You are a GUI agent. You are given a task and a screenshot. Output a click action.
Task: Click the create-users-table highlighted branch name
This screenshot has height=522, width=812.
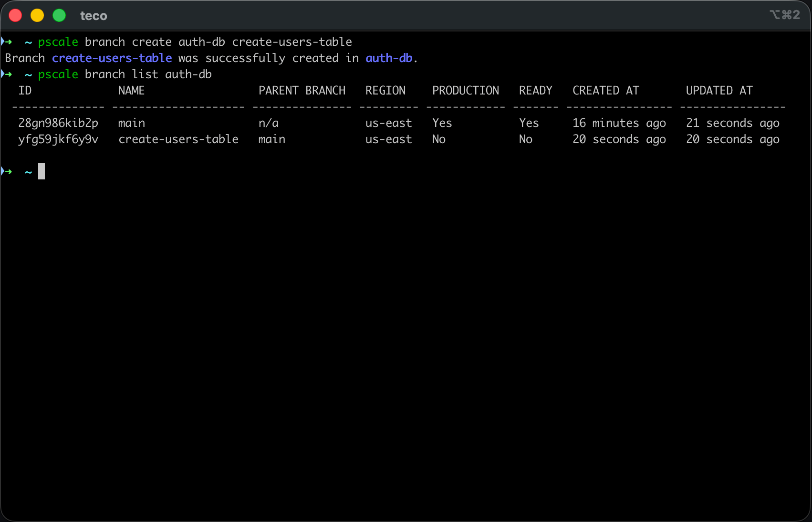112,58
